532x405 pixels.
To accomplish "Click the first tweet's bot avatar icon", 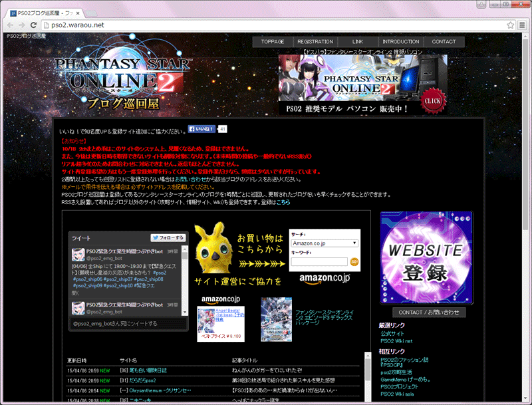I will coord(78,255).
